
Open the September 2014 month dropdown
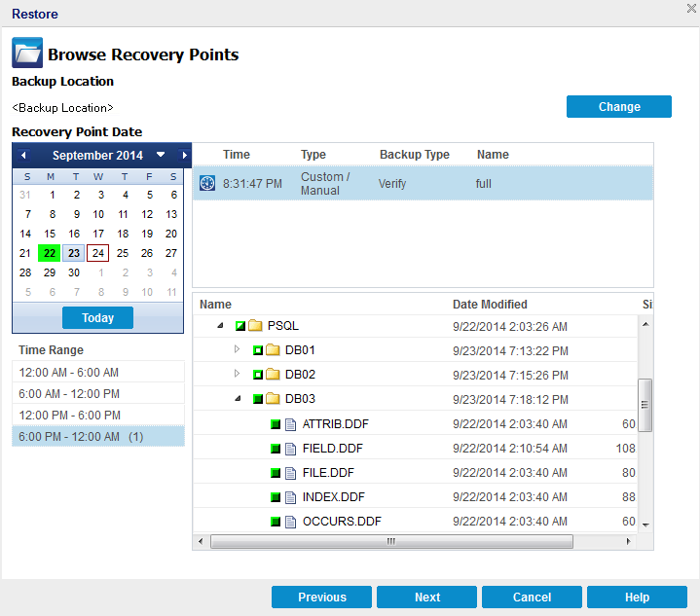(x=161, y=156)
